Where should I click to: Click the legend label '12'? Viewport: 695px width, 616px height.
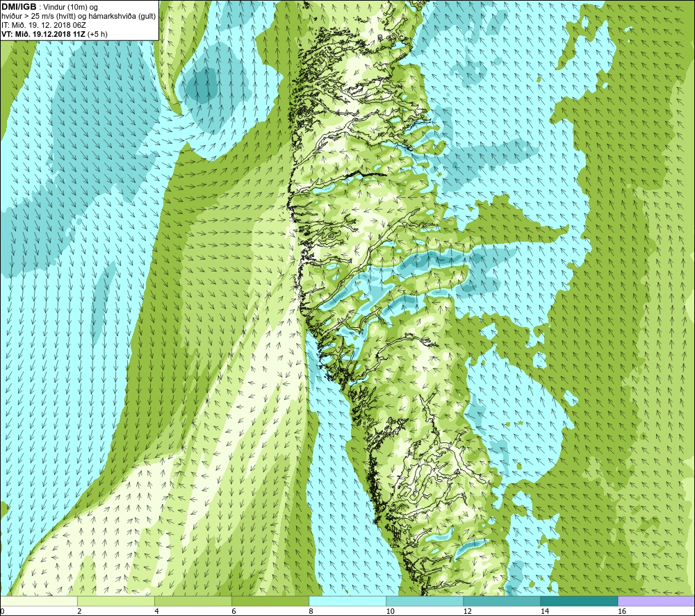click(467, 611)
